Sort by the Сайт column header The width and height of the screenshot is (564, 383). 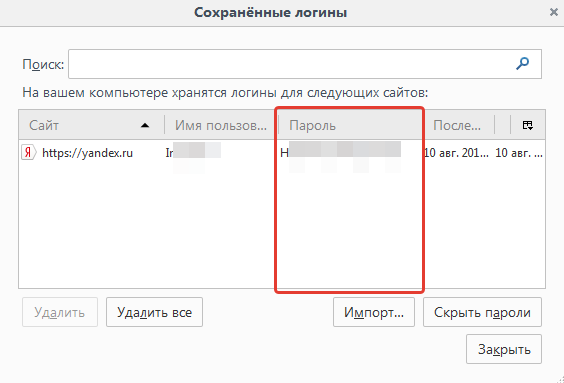[92, 125]
